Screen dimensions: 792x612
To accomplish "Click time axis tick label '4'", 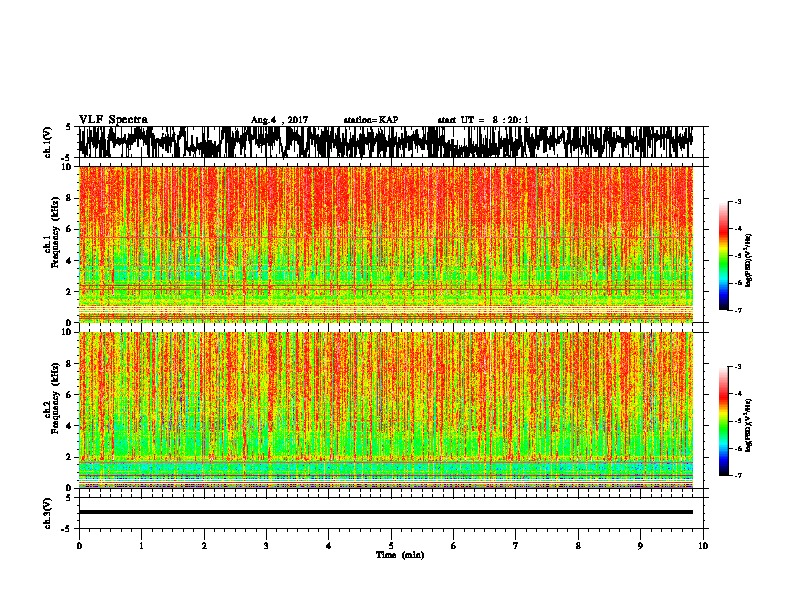I will click(x=329, y=546).
